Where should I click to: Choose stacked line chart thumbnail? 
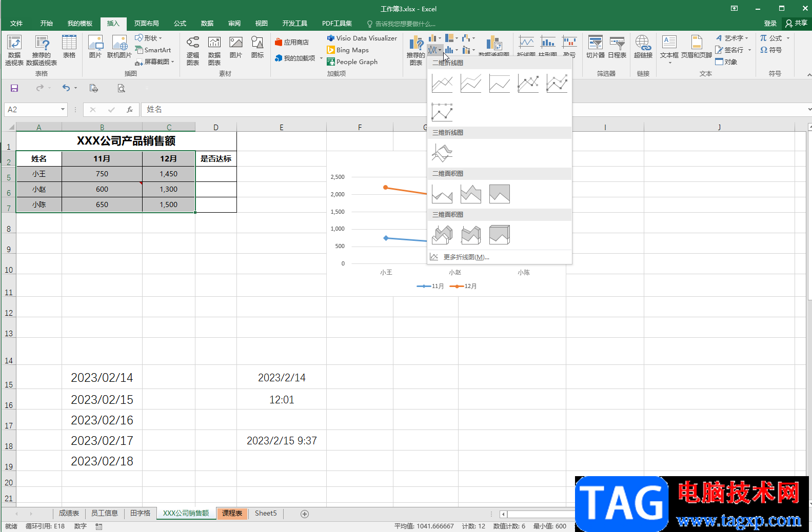point(471,83)
